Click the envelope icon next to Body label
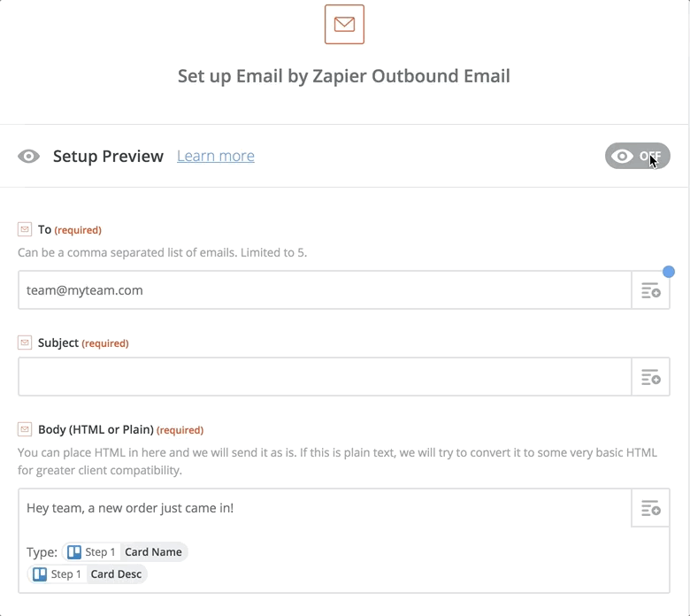690x616 pixels. (25, 429)
